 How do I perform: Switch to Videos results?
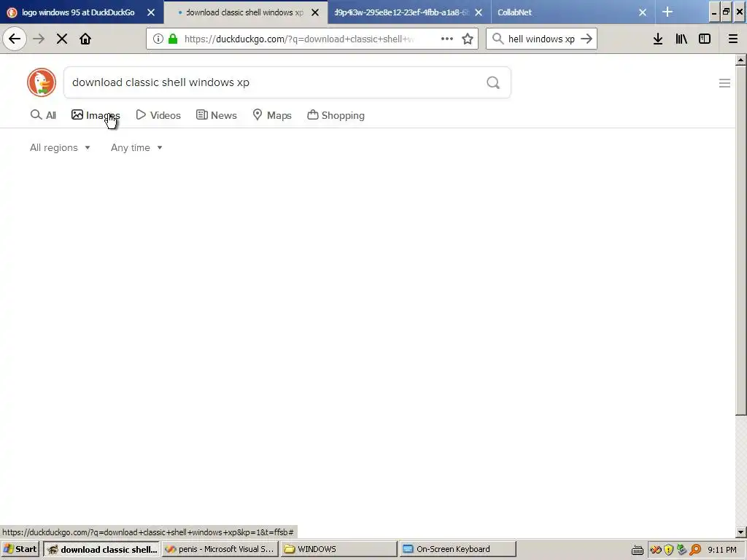click(x=158, y=115)
